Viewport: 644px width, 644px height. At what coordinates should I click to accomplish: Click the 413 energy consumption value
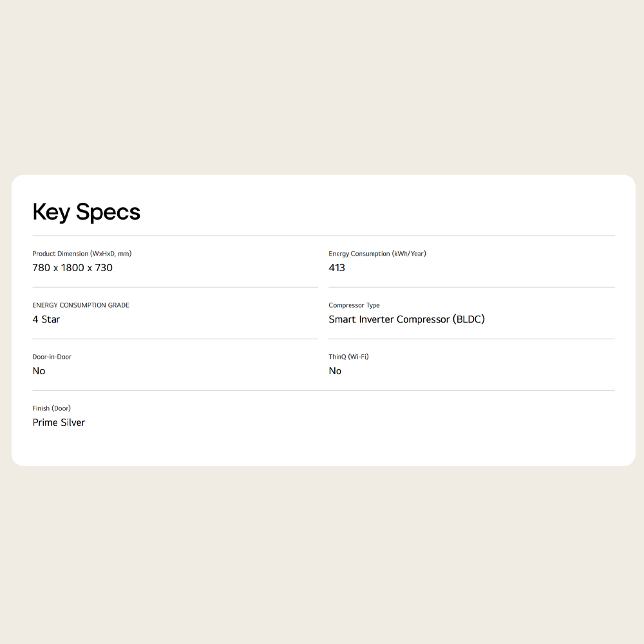pos(337,268)
